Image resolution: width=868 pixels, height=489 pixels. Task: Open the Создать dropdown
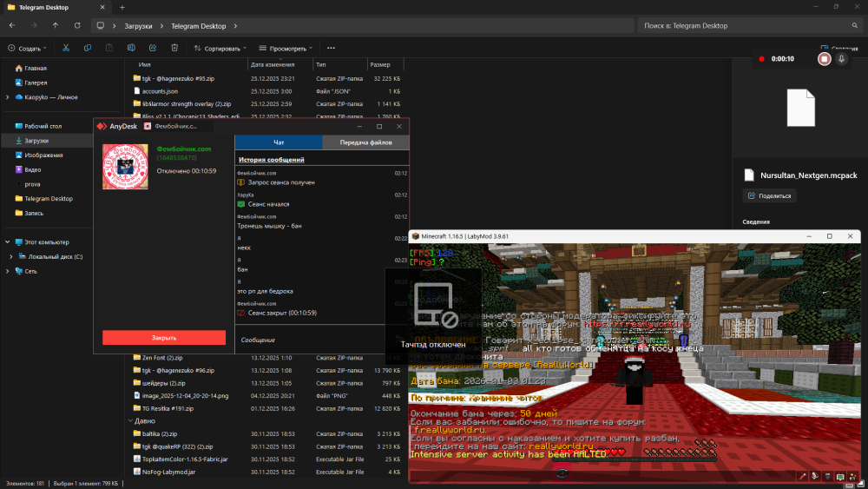27,48
